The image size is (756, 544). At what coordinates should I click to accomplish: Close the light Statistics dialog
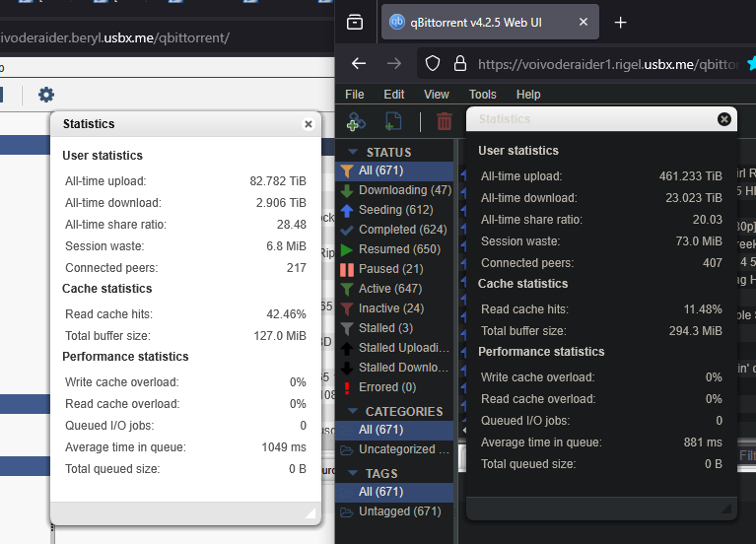[x=309, y=124]
